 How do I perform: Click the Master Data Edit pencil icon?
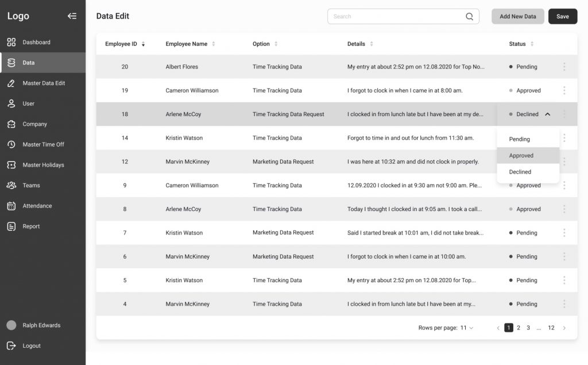pyautogui.click(x=11, y=83)
